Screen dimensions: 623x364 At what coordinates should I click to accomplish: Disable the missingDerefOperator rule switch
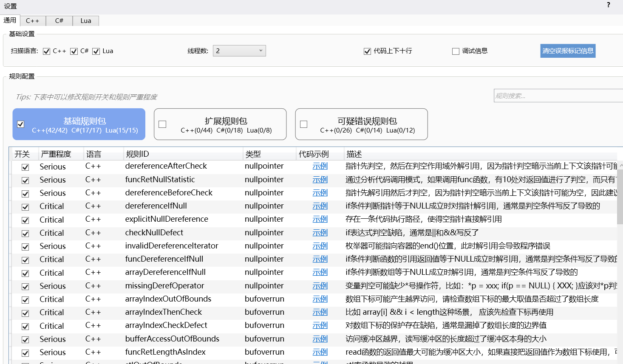click(x=25, y=286)
